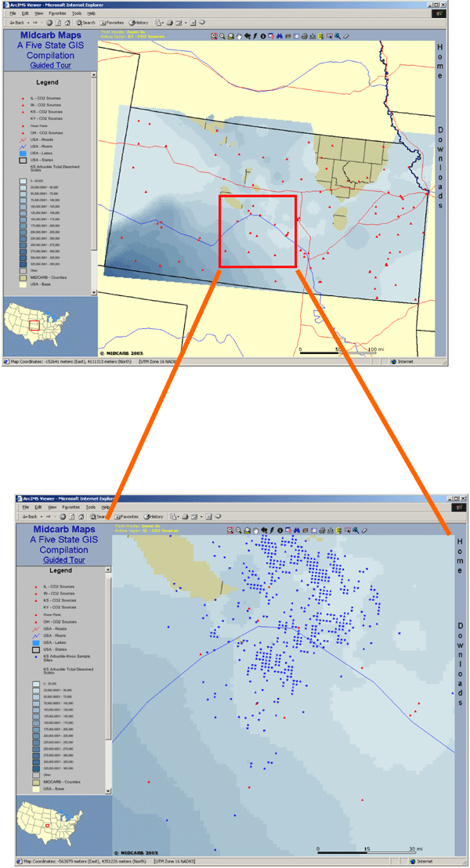Click Search toolbar button in statewide Kansas window
Image resolution: width=470 pixels, height=868 pixels.
point(86,23)
